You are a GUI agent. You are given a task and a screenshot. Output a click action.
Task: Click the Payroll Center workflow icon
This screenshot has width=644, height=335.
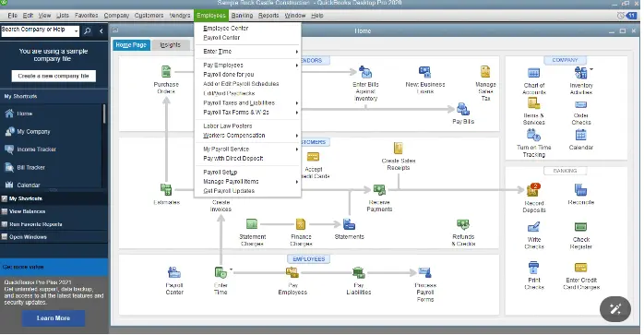point(174,272)
